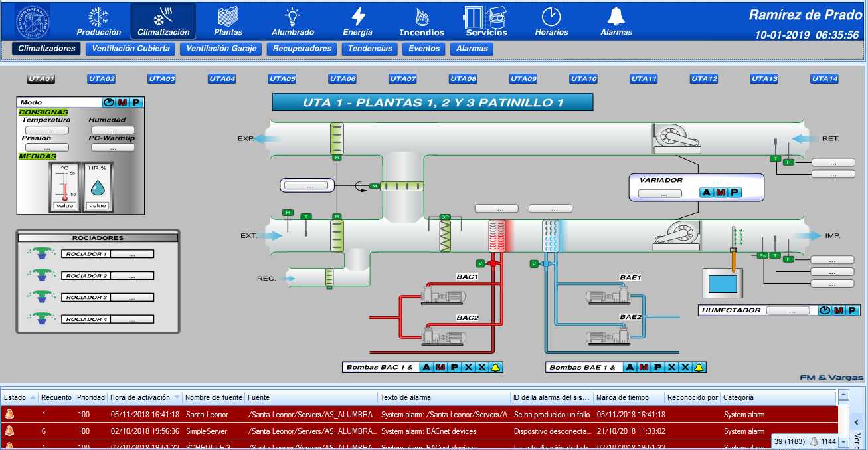Expand the collapsed side panel chevron
This screenshot has height=450, width=868.
click(x=857, y=422)
